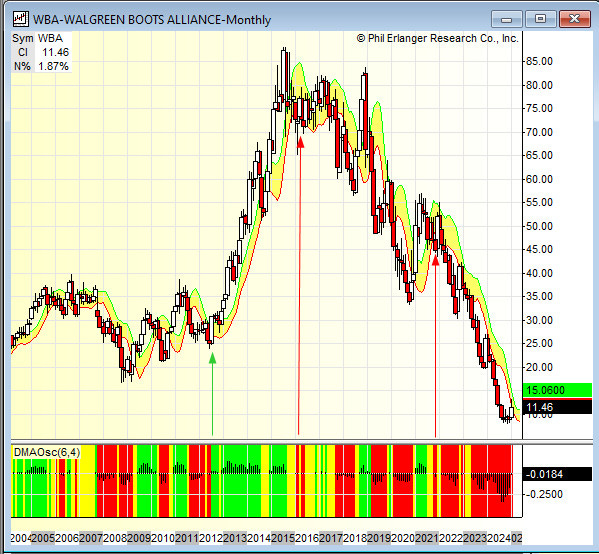
Task: Minimize the WBA chart window
Action: [506, 19]
